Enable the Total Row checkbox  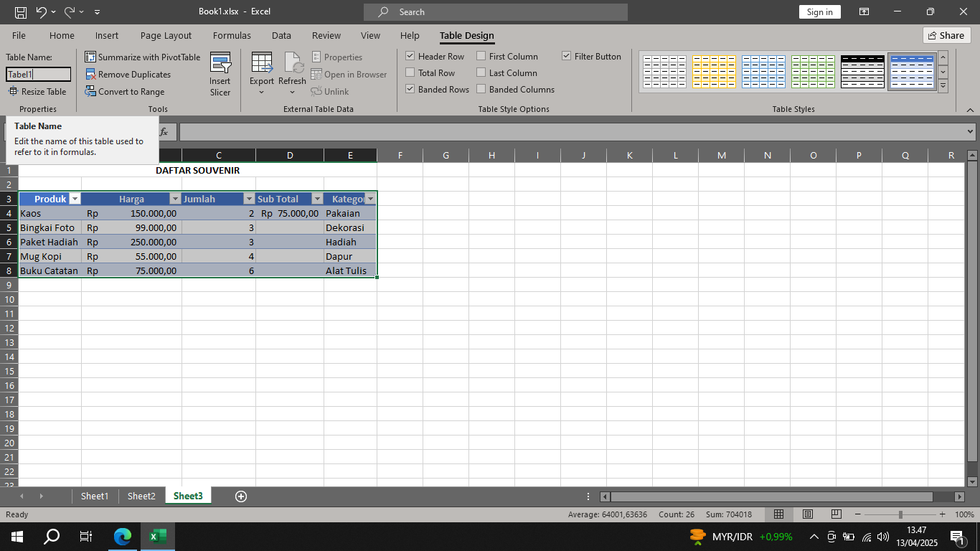410,72
